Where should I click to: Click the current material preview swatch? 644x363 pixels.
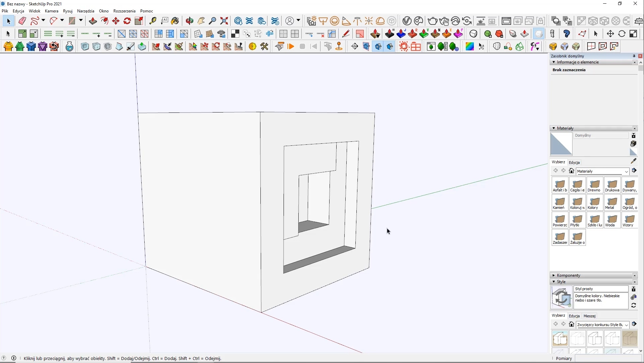(x=561, y=144)
